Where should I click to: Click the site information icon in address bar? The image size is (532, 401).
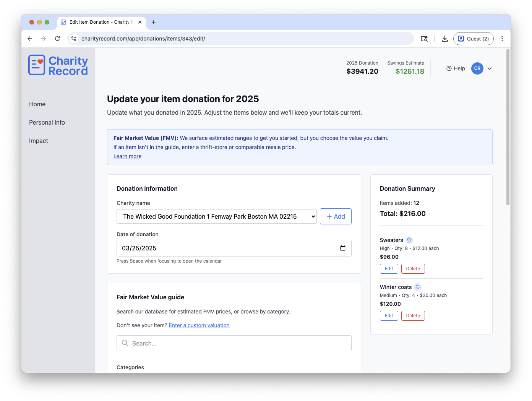point(74,39)
